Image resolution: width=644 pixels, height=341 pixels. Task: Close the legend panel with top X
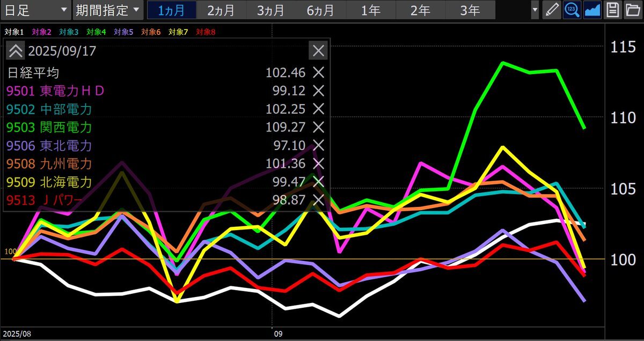tap(318, 51)
